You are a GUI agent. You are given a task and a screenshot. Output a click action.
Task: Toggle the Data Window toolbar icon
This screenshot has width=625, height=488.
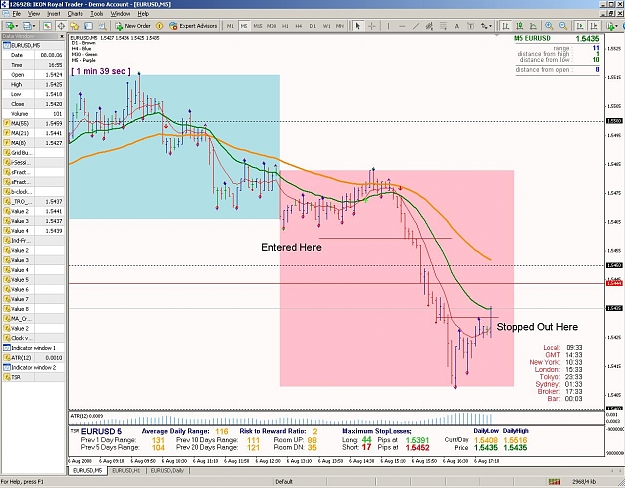[x=61, y=26]
